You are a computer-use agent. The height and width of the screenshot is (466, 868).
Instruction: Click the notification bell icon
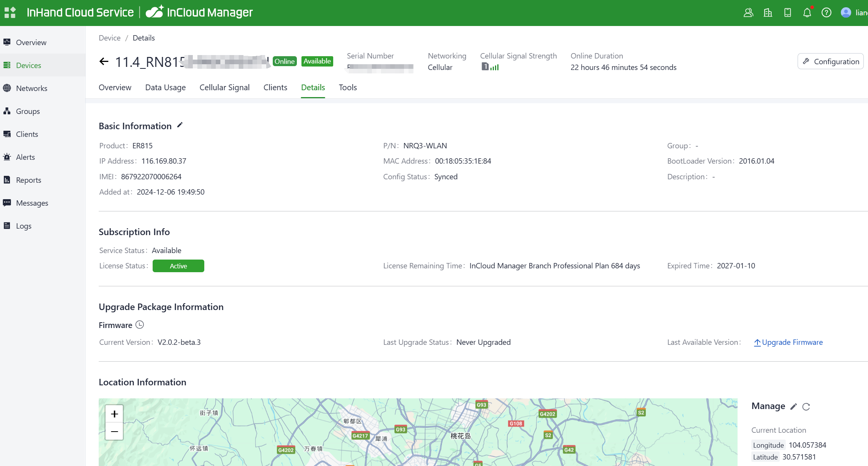(807, 13)
